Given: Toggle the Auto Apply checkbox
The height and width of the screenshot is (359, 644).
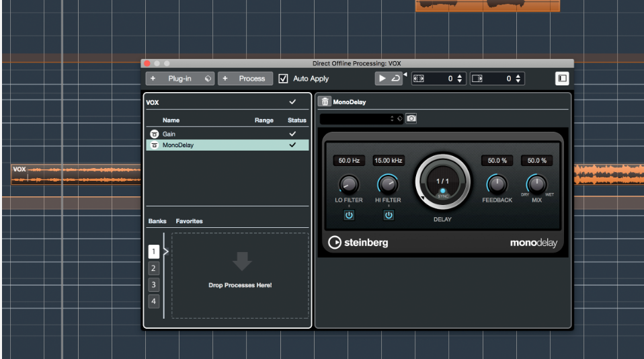Looking at the screenshot, I should (283, 79).
